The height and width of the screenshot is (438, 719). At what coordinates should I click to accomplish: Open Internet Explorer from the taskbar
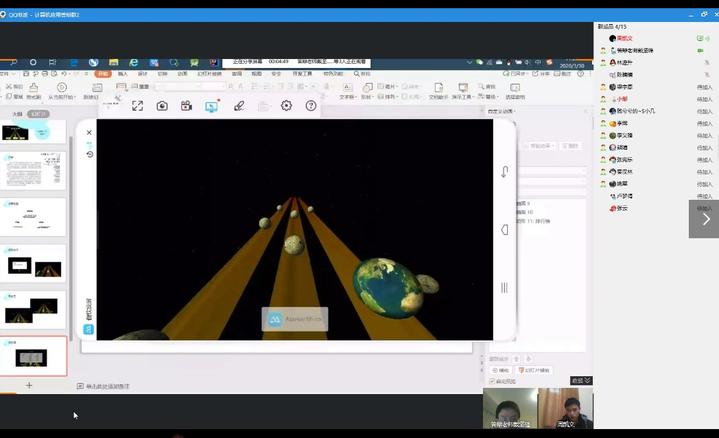132,62
